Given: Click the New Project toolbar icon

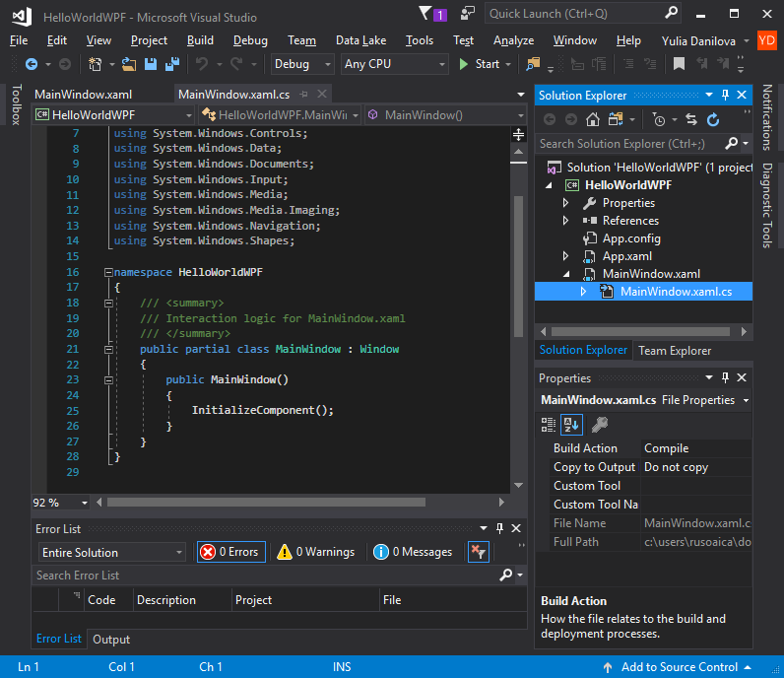Looking at the screenshot, I should click(95, 64).
